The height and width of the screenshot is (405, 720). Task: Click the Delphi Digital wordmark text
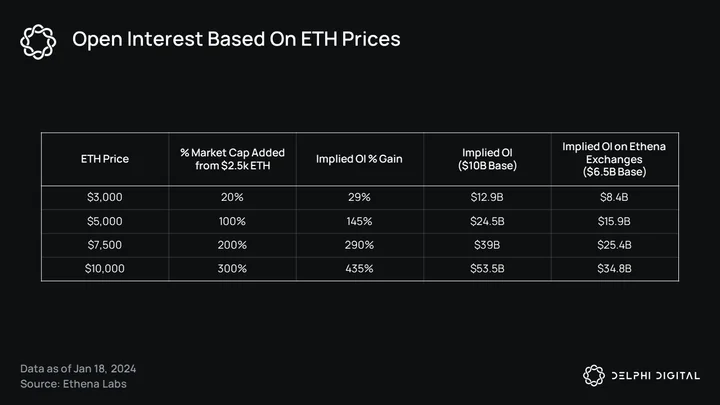656,376
